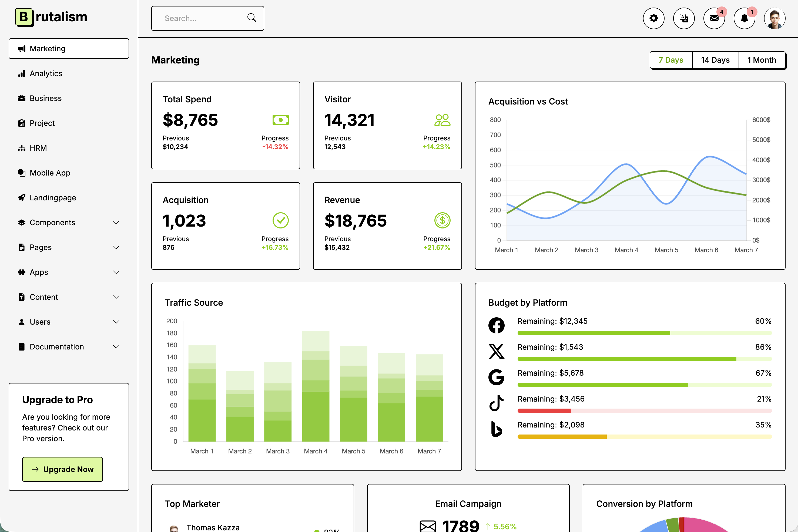Select the 1 Month range tab
The width and height of the screenshot is (798, 532).
coord(762,60)
